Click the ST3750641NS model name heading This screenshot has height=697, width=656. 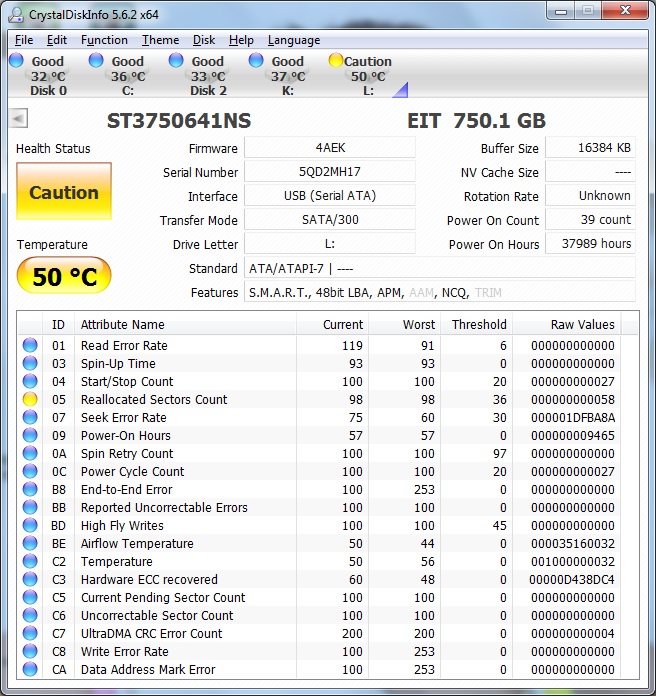coord(179,120)
